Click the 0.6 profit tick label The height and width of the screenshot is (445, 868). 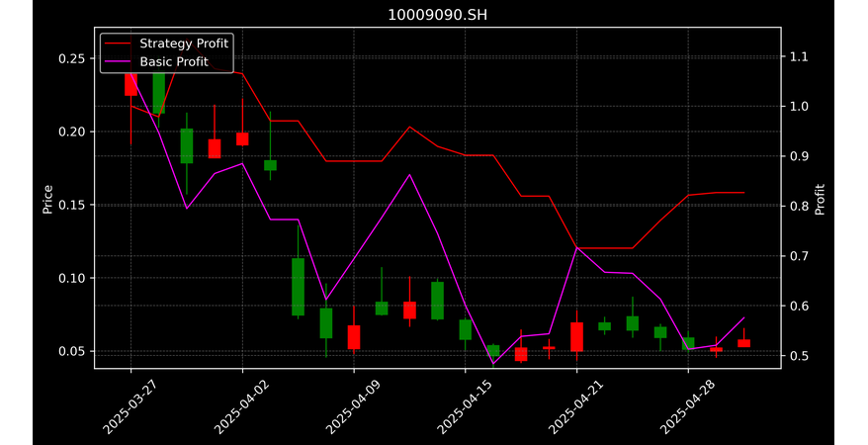tap(798, 306)
